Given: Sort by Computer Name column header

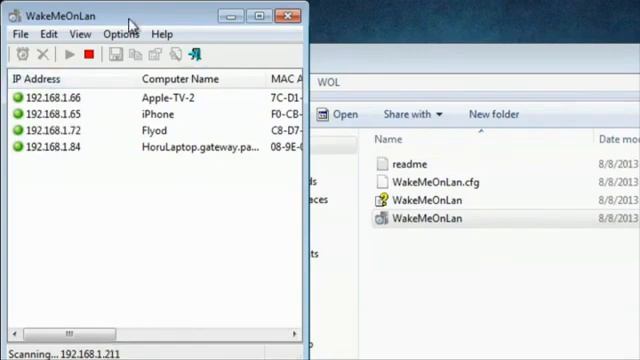Looking at the screenshot, I should point(202,79).
